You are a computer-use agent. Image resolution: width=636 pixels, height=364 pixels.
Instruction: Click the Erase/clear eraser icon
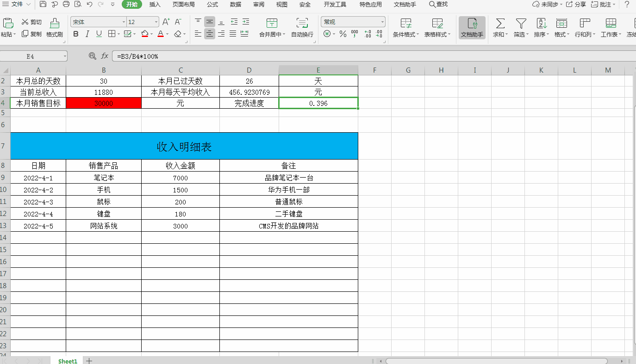178,34
